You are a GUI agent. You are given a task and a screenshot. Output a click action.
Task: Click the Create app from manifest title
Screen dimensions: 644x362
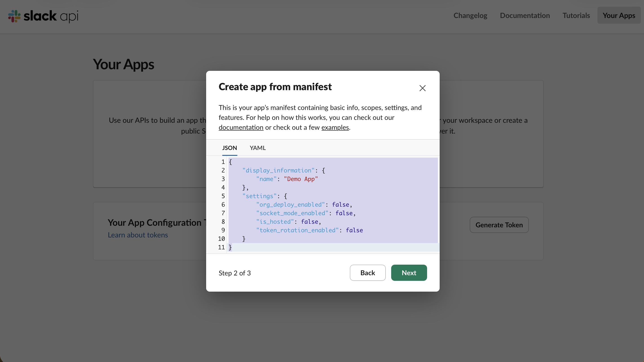point(275,87)
